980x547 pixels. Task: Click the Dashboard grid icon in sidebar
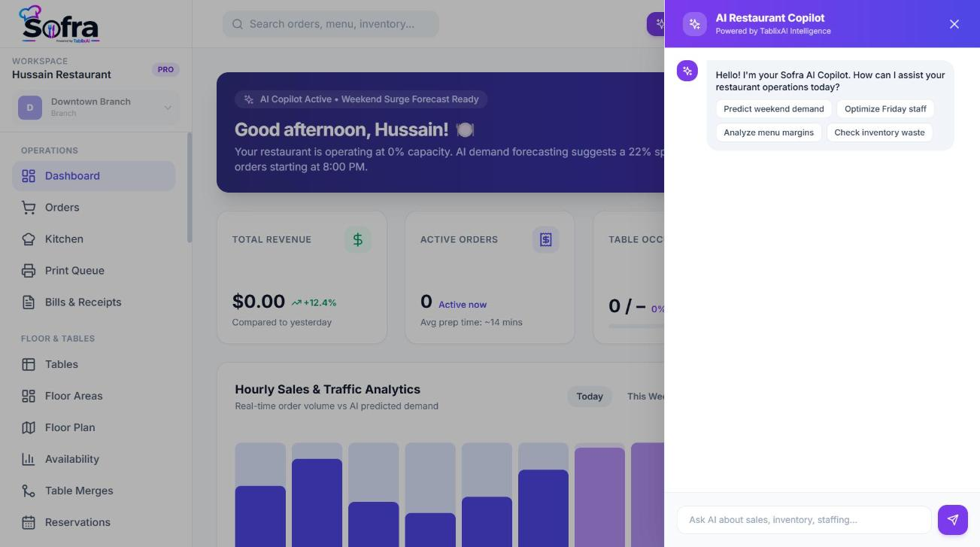point(29,176)
